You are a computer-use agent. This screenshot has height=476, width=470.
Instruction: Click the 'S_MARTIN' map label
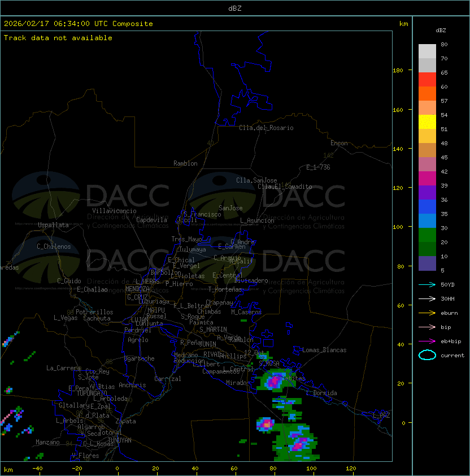point(213,330)
